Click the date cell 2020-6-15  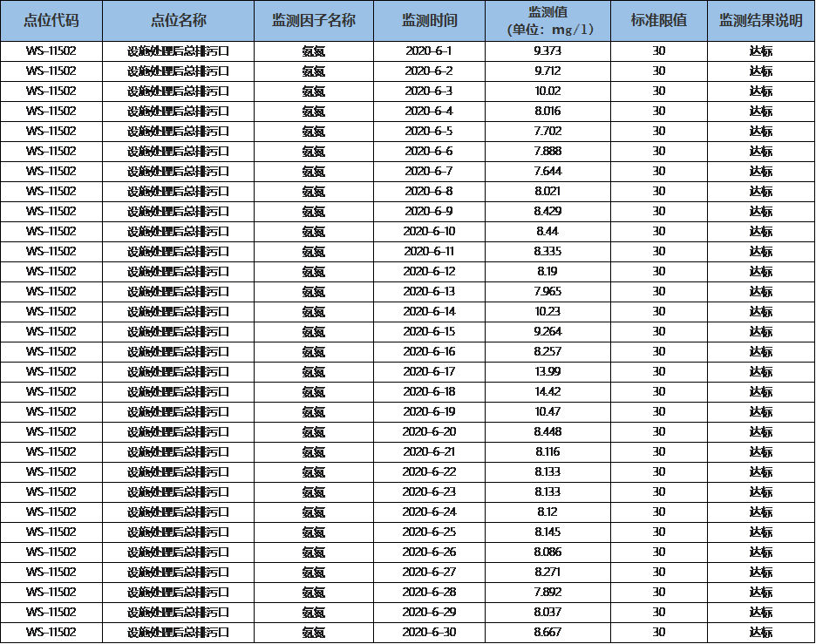click(429, 332)
